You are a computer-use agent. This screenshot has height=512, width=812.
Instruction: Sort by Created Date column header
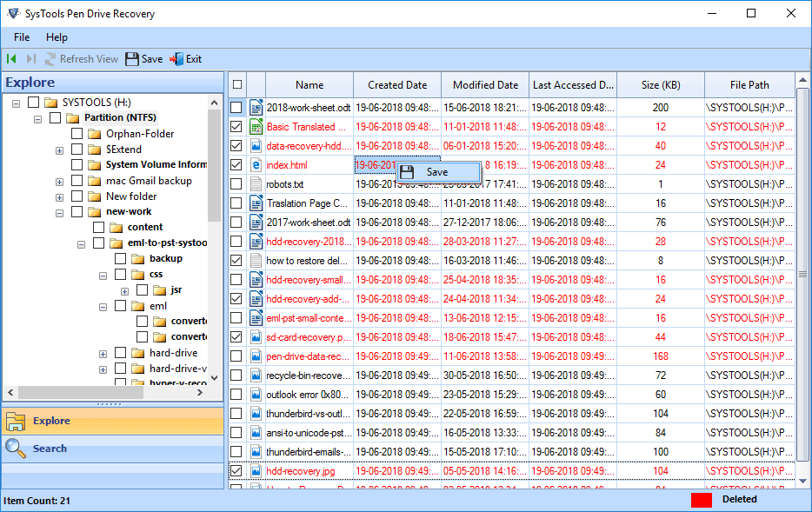click(x=397, y=85)
